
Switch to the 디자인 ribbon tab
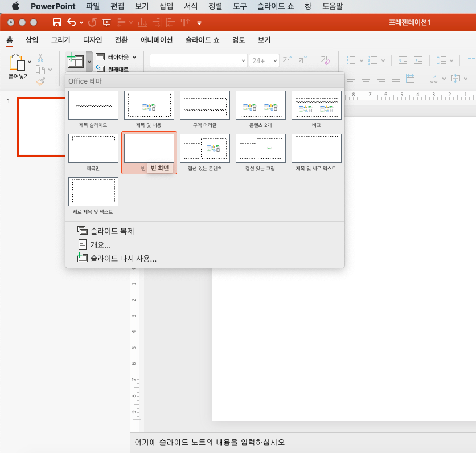pos(93,40)
